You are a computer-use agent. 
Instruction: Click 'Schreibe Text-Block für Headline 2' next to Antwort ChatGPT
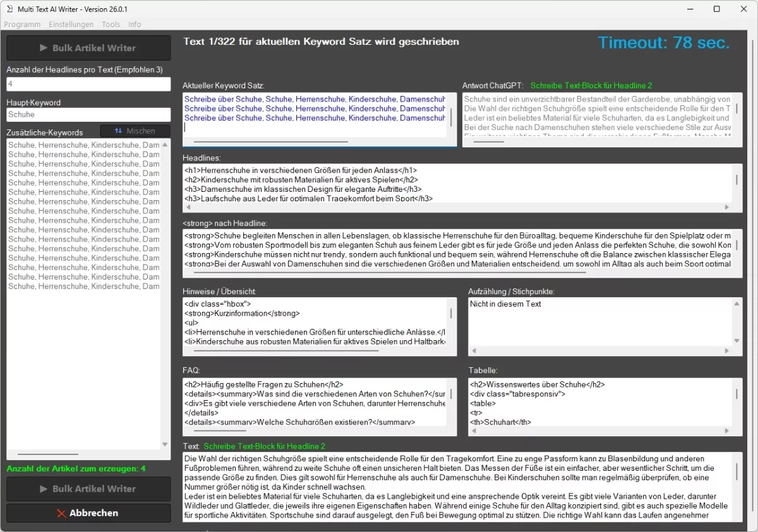[591, 86]
